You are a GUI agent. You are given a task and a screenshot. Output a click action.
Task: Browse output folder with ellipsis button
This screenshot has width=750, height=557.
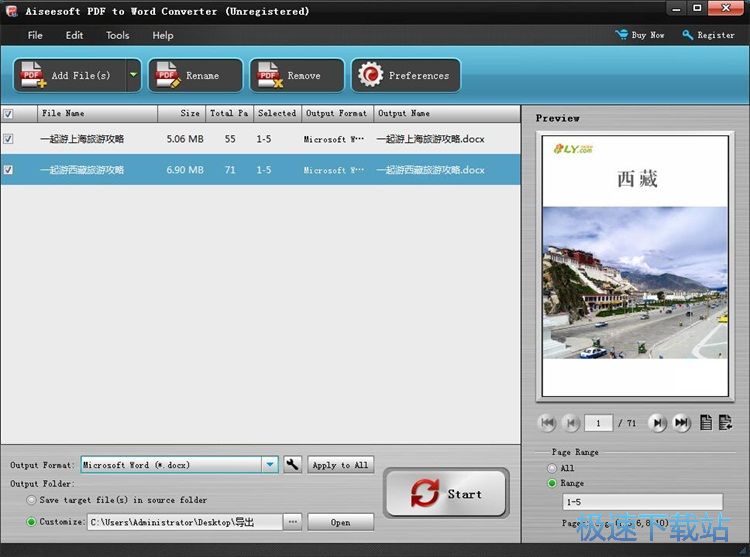(x=293, y=522)
